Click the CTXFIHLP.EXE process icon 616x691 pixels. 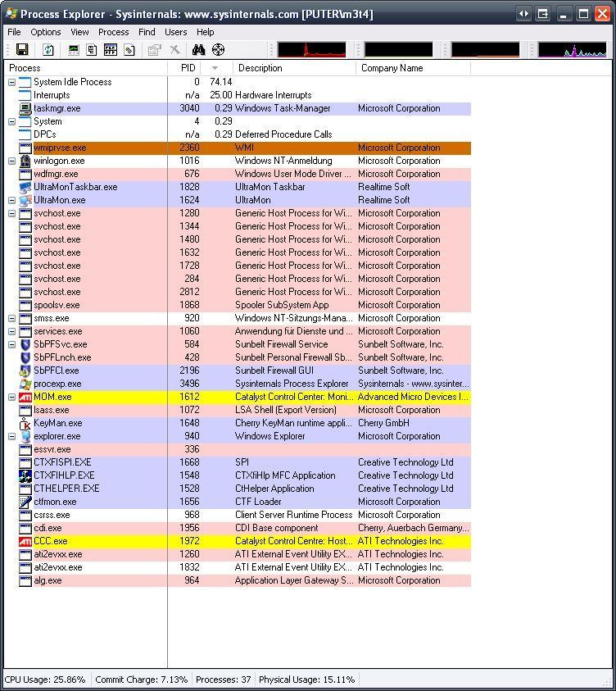[25, 476]
